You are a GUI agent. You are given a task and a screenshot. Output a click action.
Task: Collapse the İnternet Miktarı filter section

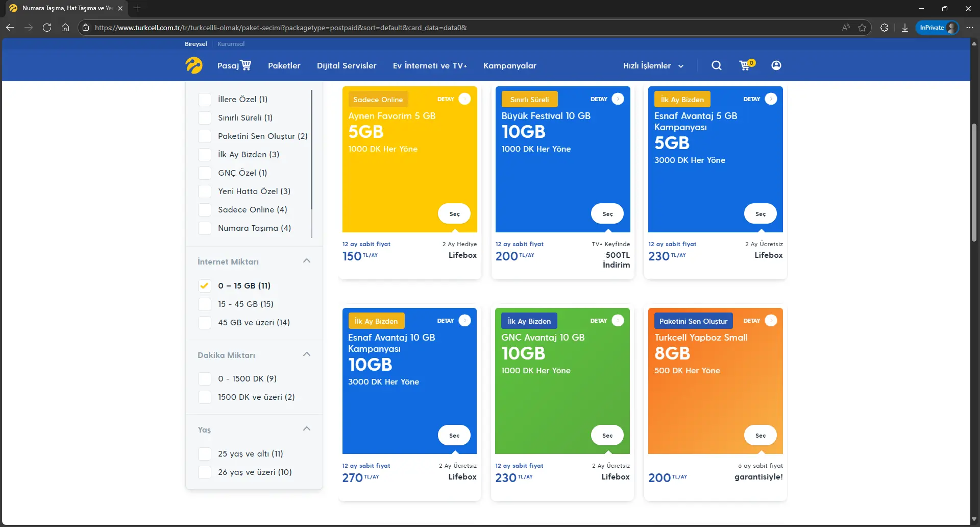[x=307, y=261]
